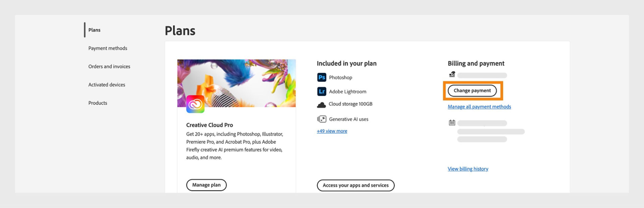Click the Cloud storage cloud icon
The width and height of the screenshot is (644, 208).
[321, 105]
